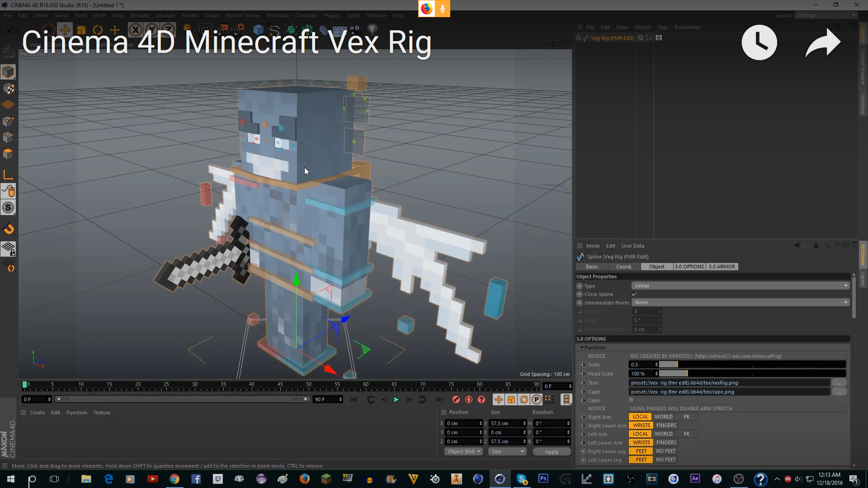Viewport: 868px width, 488px height.
Task: Set Right Lower Arm to FINGERS
Action: pyautogui.click(x=666, y=425)
